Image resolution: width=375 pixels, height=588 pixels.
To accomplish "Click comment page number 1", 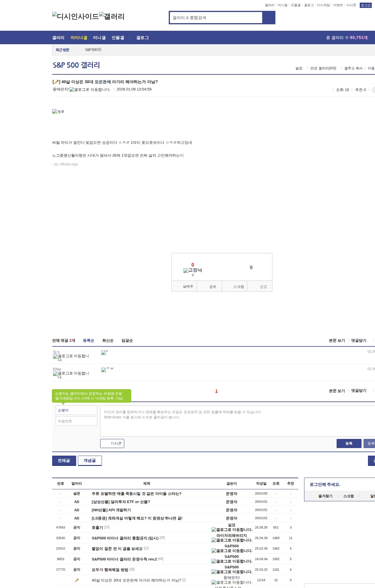I will (217, 391).
